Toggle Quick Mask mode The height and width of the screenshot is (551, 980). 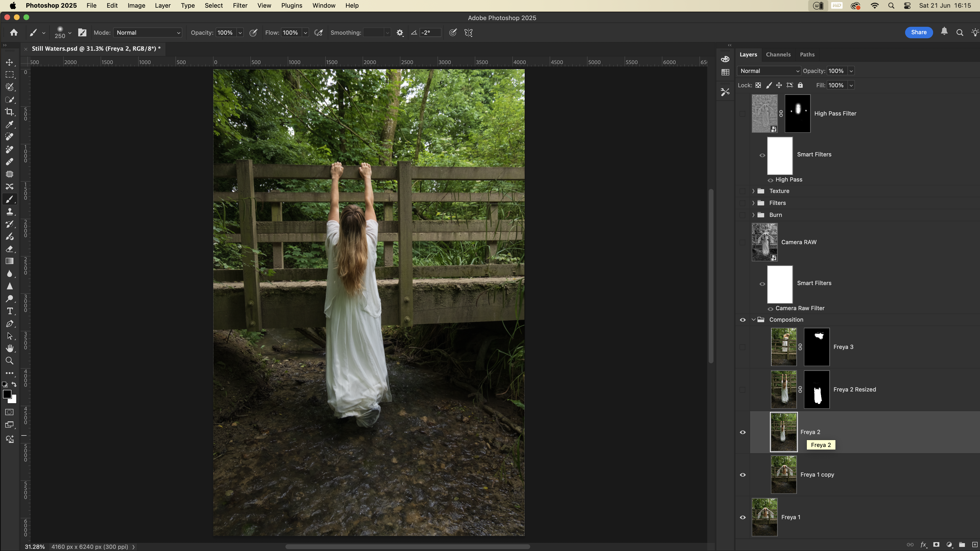click(x=10, y=412)
